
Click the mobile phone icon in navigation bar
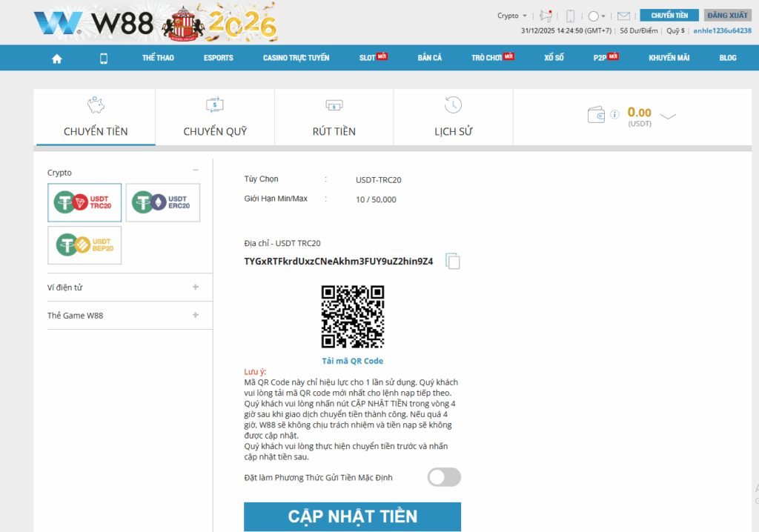click(104, 59)
